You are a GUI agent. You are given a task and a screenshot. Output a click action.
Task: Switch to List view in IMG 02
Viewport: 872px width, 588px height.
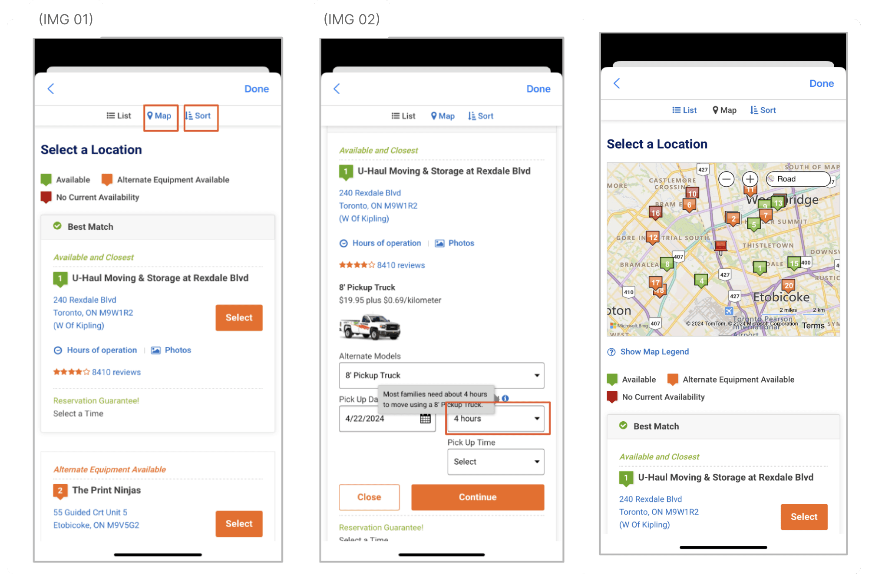(x=403, y=116)
